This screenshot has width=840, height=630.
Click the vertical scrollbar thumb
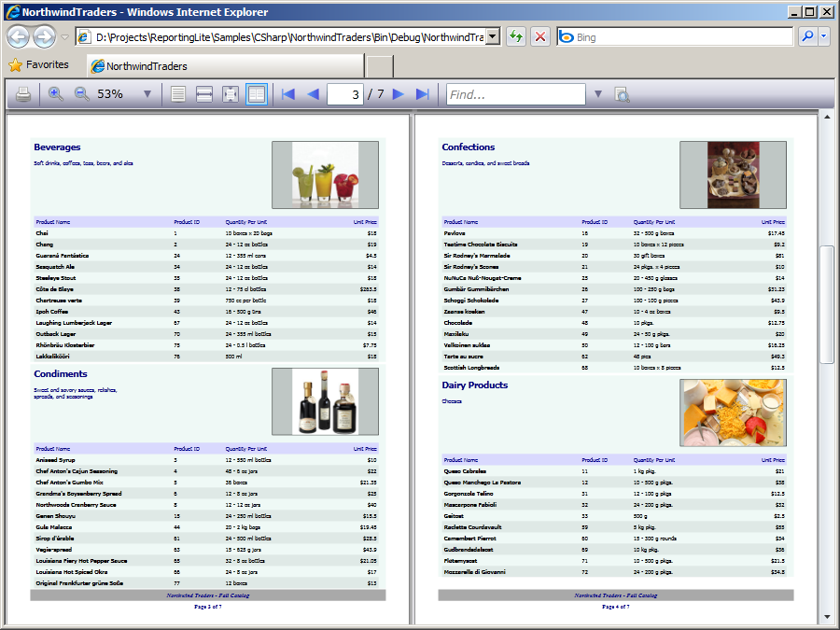827,304
